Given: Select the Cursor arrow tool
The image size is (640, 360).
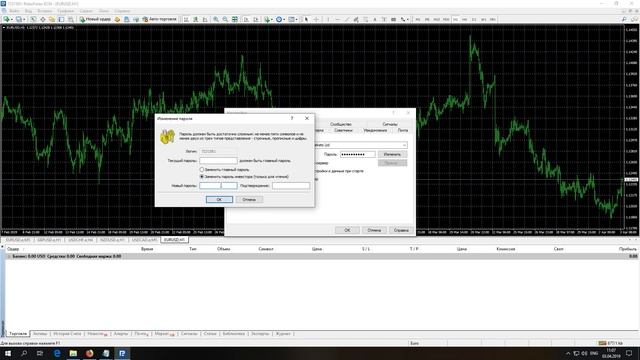Looking at the screenshot, I should [x=306, y=19].
